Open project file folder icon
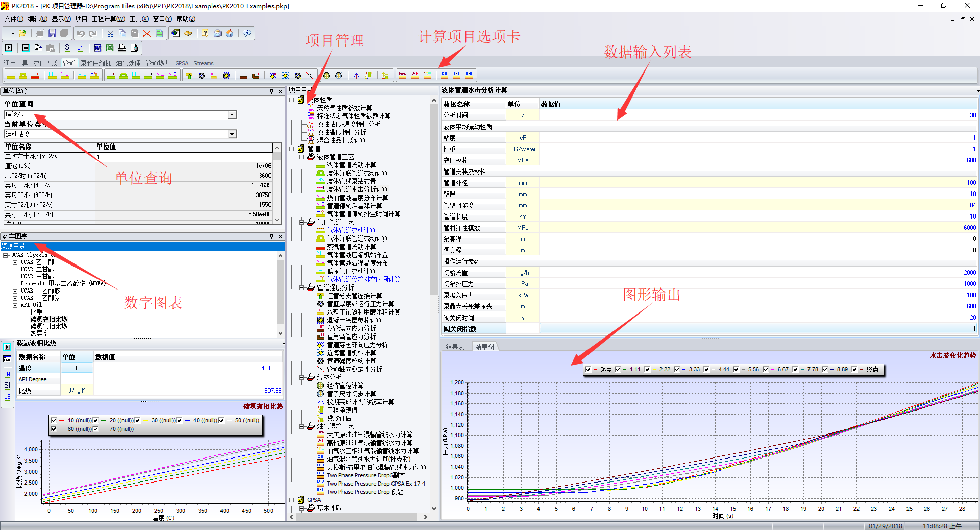980x530 pixels. (22, 33)
